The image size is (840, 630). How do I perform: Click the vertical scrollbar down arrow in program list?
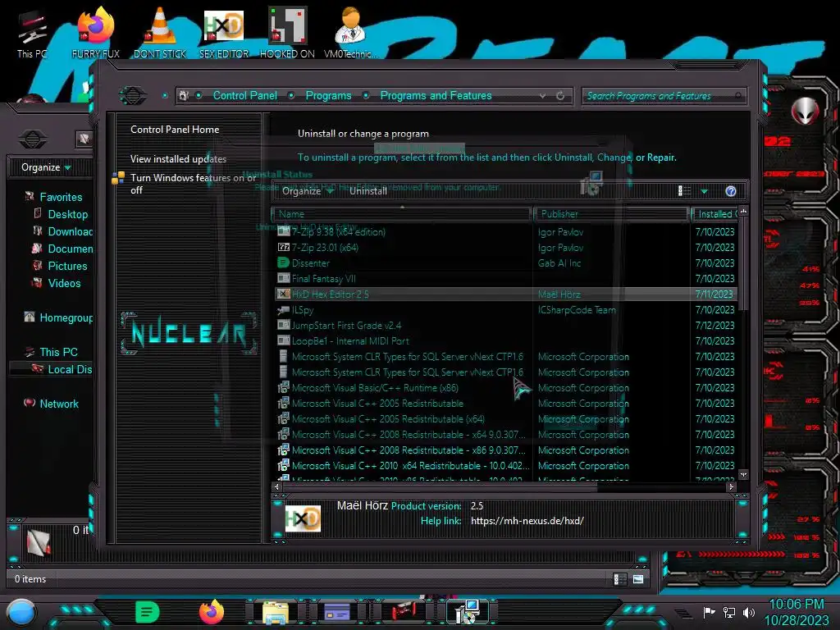pos(743,475)
